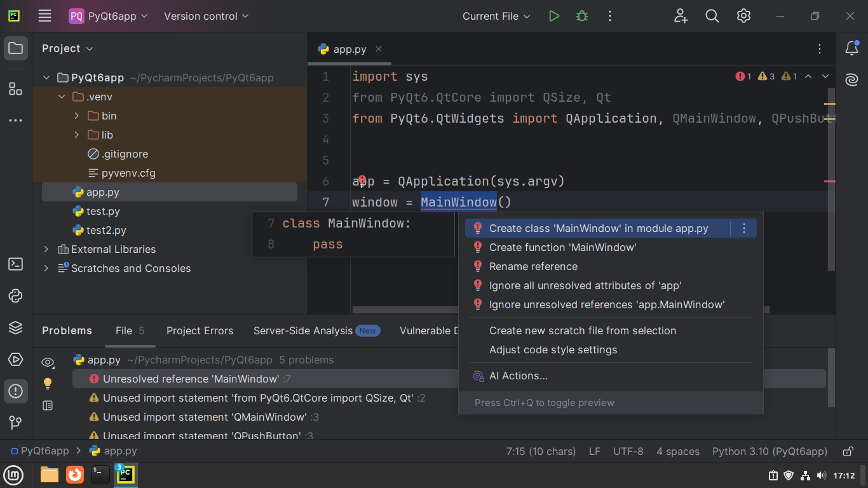Select pyvenv.cfg in the project tree

tap(128, 173)
